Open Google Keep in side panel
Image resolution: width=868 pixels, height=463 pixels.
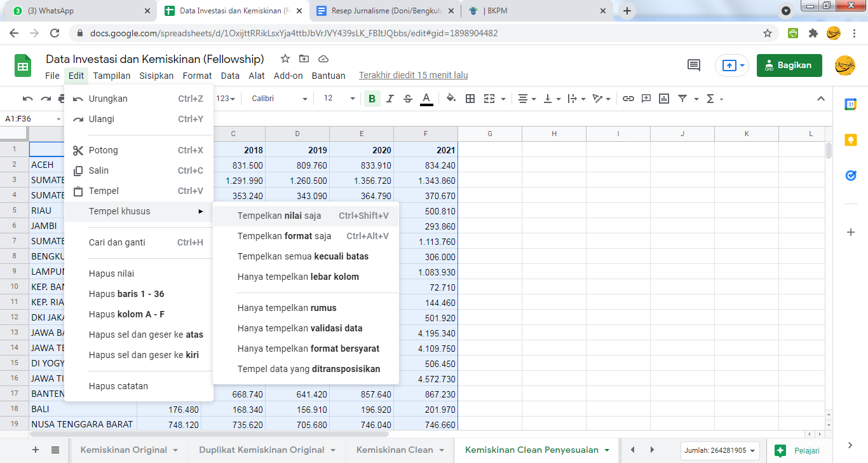[851, 141]
